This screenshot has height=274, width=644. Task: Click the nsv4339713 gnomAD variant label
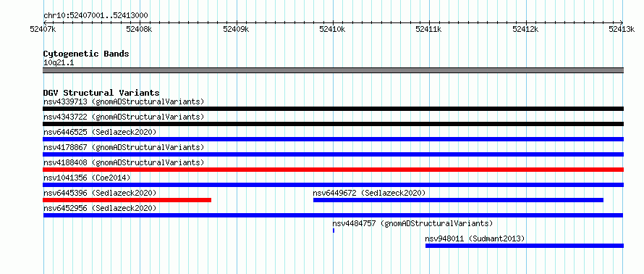pos(124,101)
